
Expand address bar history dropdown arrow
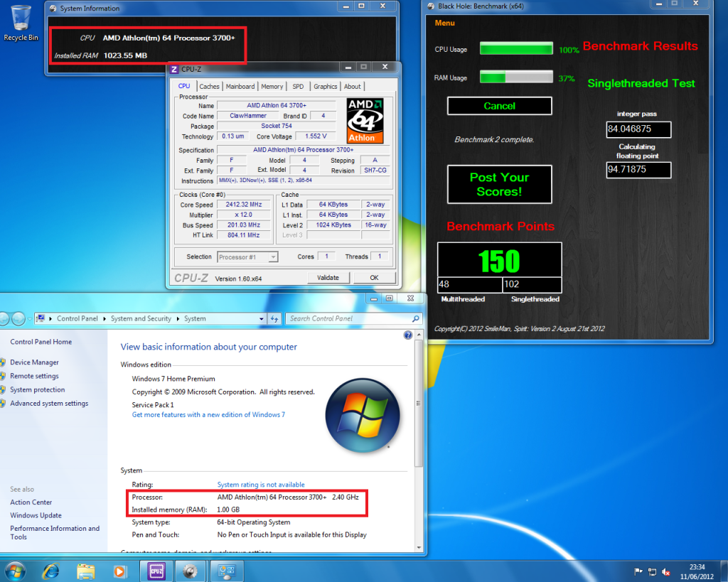[x=262, y=319]
